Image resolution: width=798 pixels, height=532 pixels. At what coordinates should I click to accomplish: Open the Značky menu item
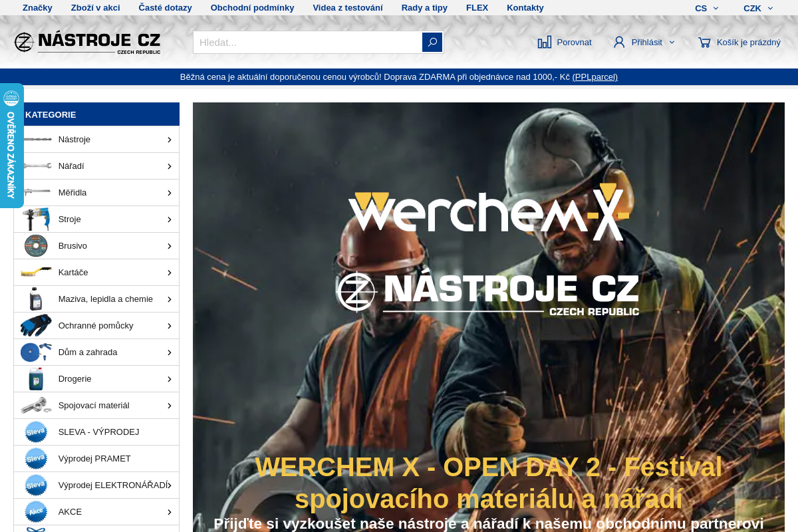pyautogui.click(x=37, y=8)
